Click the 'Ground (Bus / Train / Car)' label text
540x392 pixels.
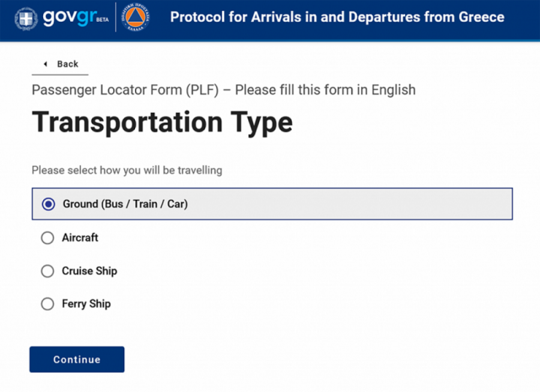125,204
